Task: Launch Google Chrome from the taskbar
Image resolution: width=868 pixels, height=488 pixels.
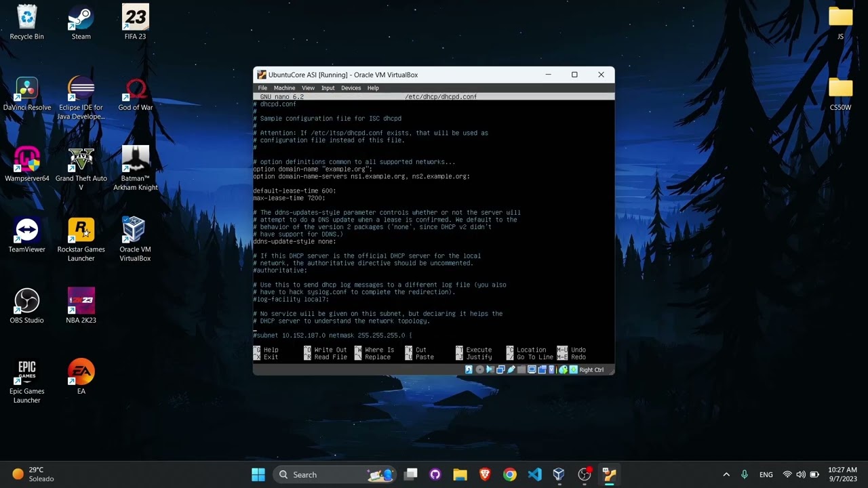Action: pyautogui.click(x=510, y=474)
